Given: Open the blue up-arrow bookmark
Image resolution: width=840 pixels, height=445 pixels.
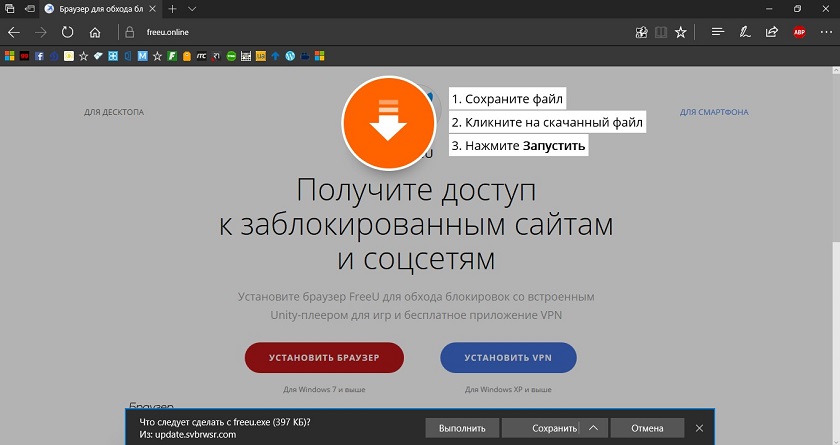Looking at the screenshot, I should [275, 56].
